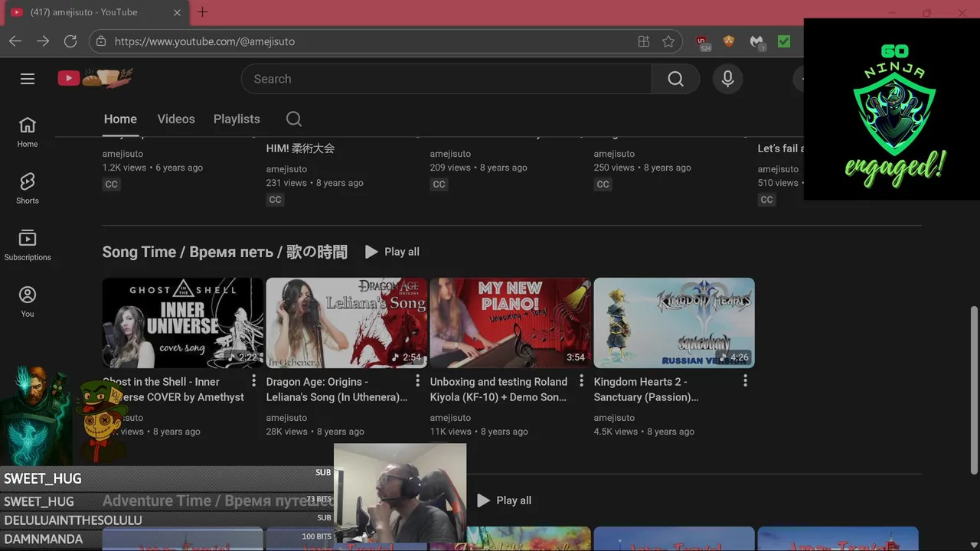Image resolution: width=980 pixels, height=551 pixels.
Task: Open Shorts in the left sidebar
Action: click(28, 189)
